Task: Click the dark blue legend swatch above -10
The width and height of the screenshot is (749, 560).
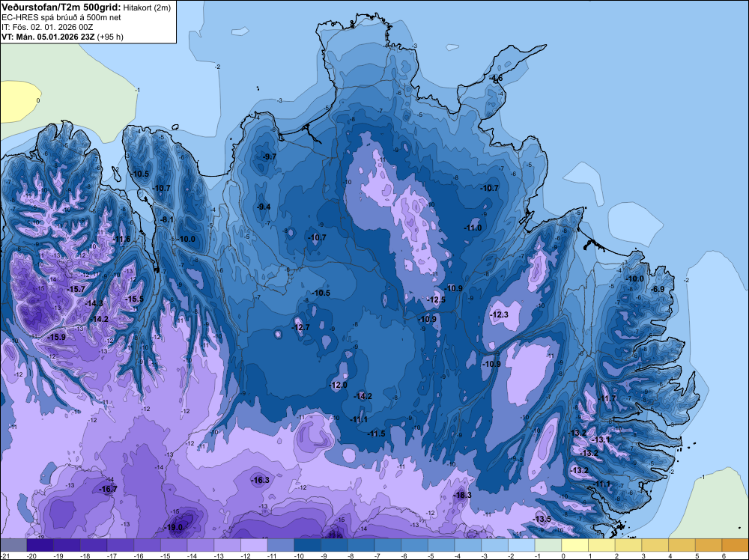Action: point(308,545)
